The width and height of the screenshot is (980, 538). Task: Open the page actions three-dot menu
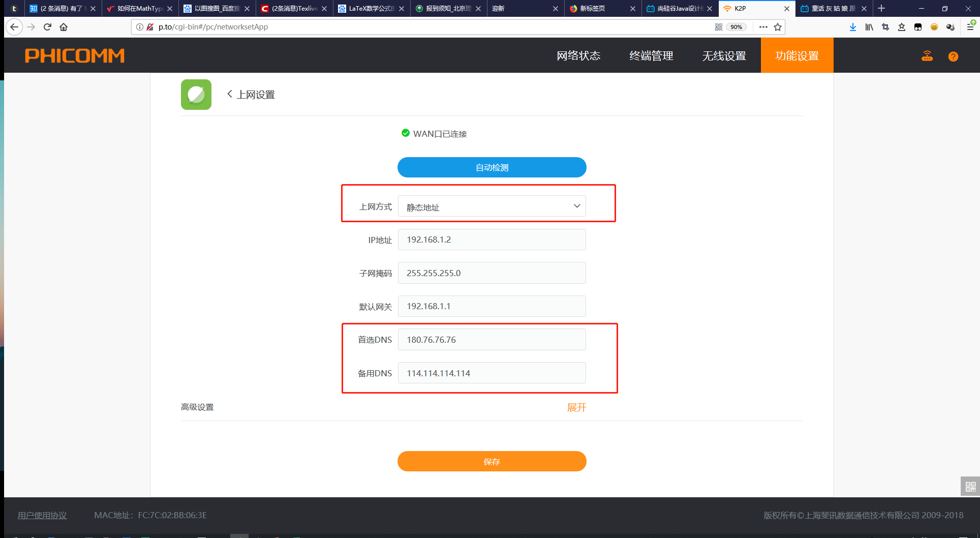pos(763,27)
